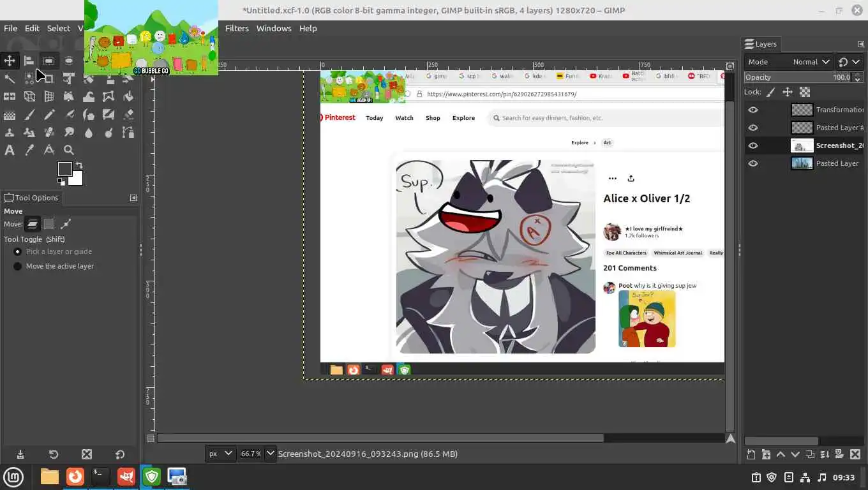Open the File menu
This screenshot has height=490, width=868.
(x=11, y=28)
